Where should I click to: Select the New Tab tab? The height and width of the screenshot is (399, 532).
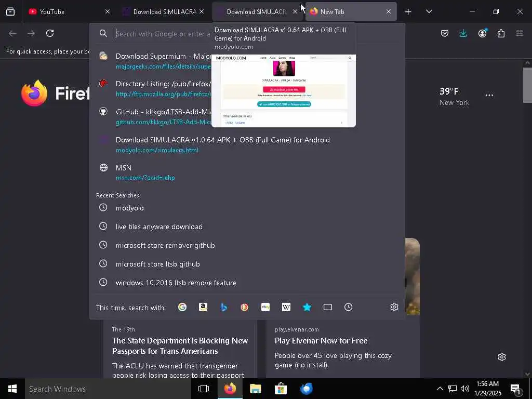pyautogui.click(x=351, y=11)
